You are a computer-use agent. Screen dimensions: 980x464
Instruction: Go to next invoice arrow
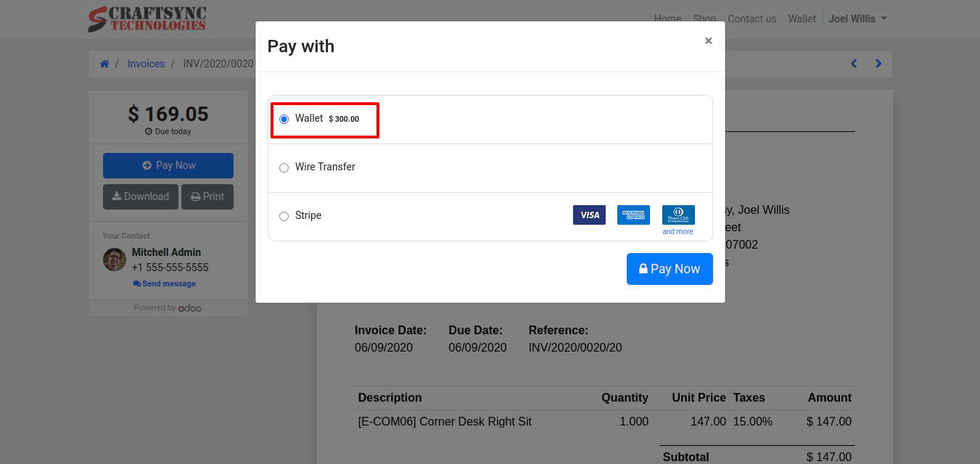tap(878, 64)
